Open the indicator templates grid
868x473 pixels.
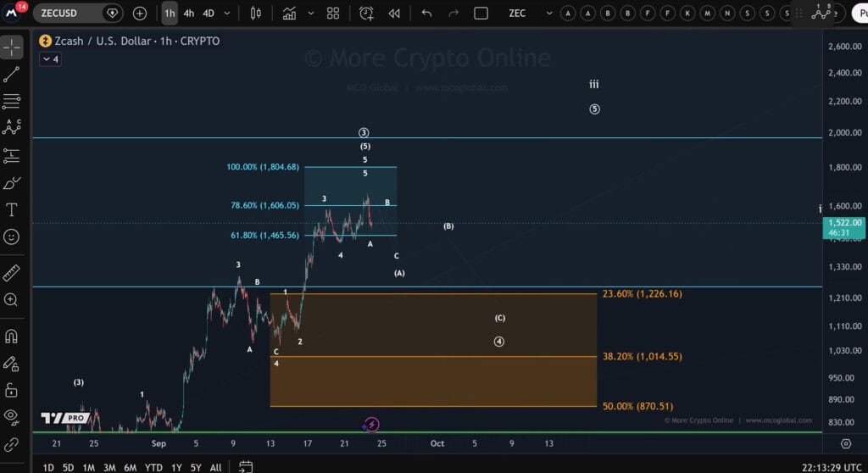(332, 14)
